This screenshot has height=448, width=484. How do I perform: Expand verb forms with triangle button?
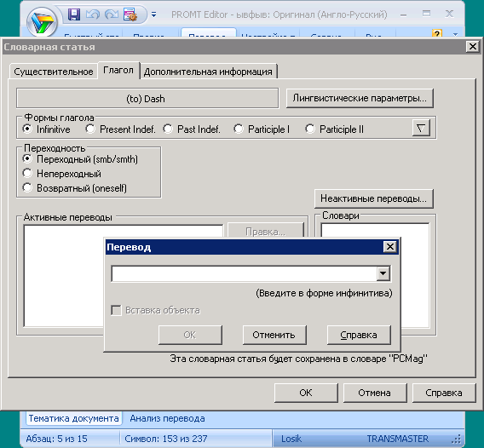(421, 128)
